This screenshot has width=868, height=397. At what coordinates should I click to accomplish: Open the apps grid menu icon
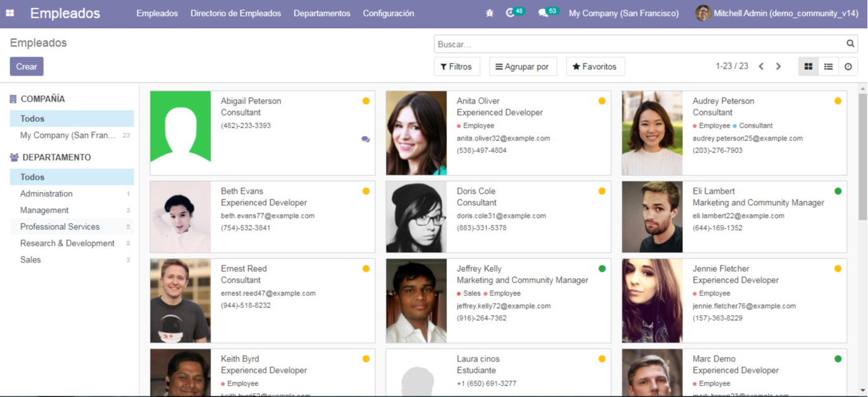click(10, 13)
